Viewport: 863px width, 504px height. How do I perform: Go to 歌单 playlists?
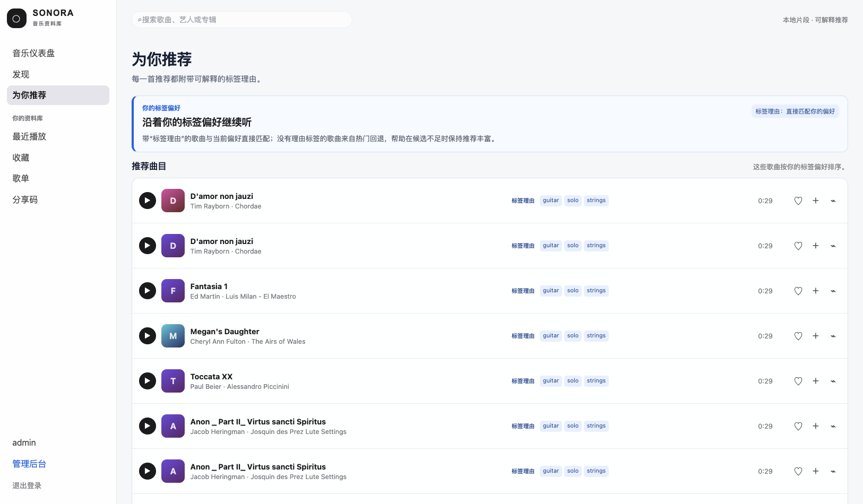(x=58, y=178)
